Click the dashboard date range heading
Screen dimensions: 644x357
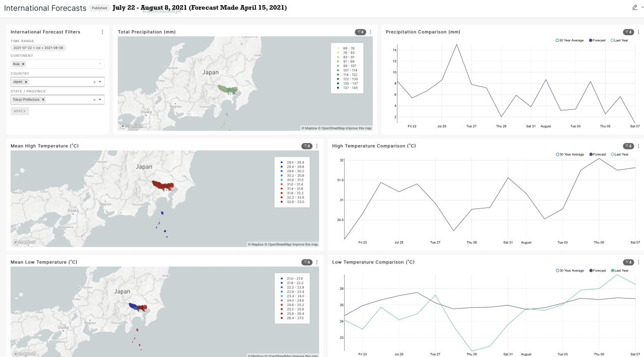[200, 8]
